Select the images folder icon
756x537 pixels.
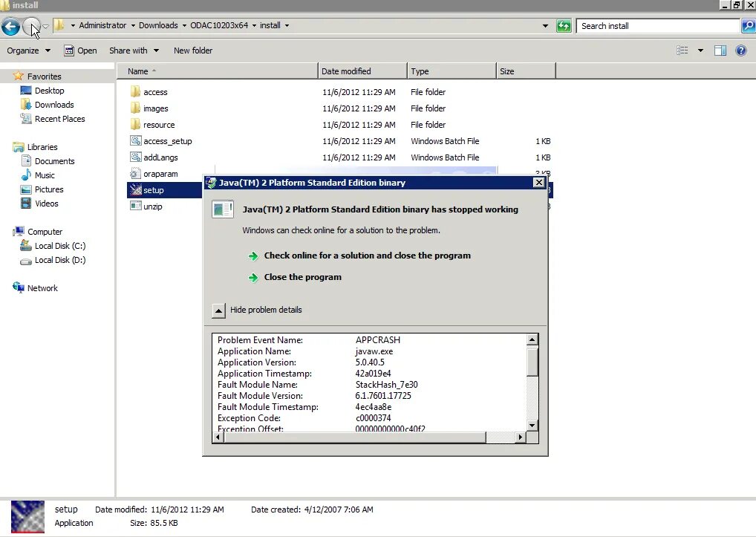[135, 108]
